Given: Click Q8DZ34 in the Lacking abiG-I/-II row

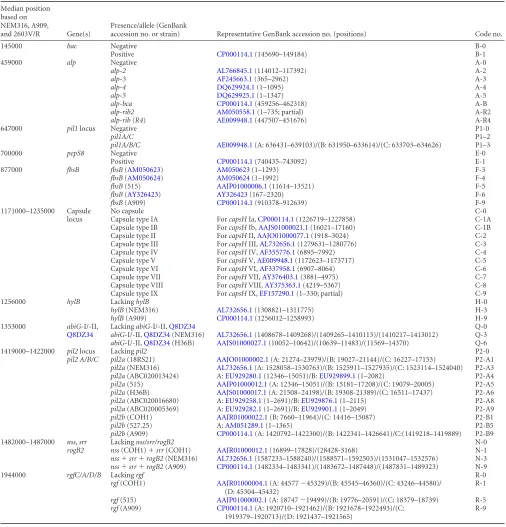Looking at the screenshot, I should pyautogui.click(x=182, y=326).
